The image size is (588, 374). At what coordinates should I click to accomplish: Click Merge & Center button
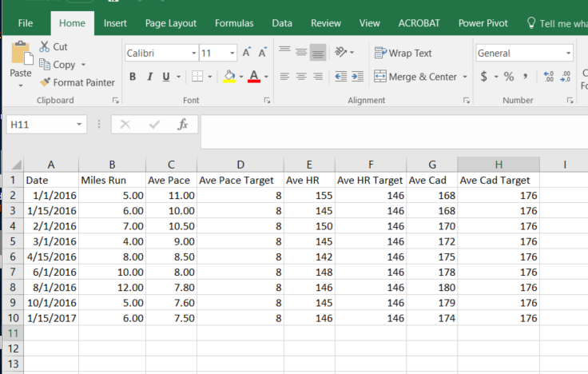415,77
